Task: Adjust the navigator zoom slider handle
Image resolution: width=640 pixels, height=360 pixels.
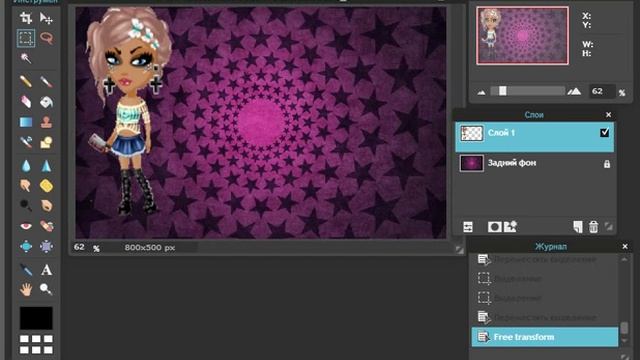Action: (502, 91)
